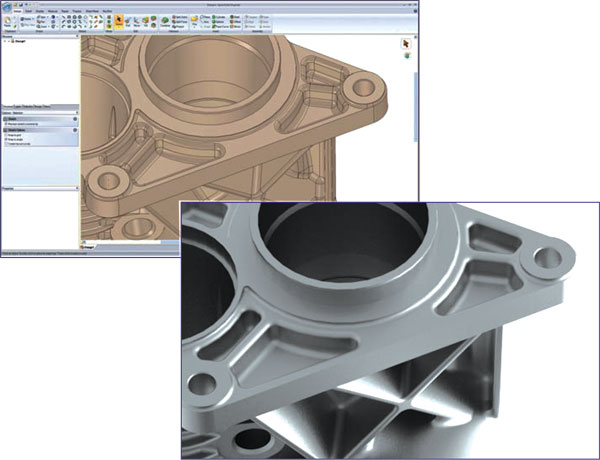The image size is (600, 460).
Task: Click the Mirror tool
Action: (x=235, y=26)
